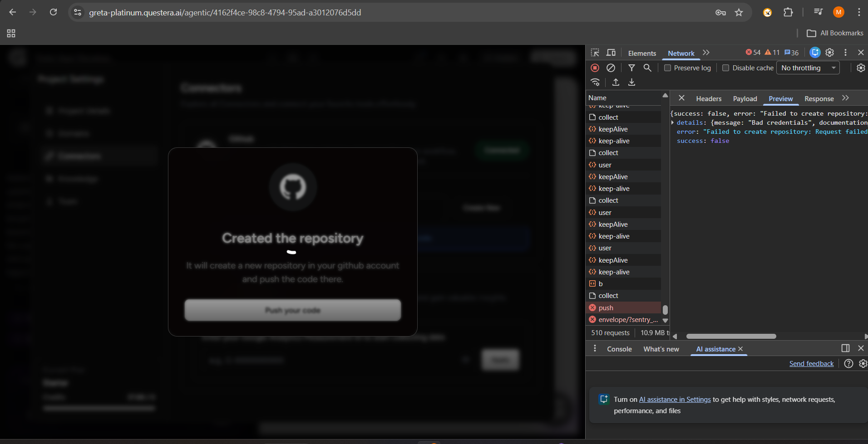Toggle the network filter funnel
The width and height of the screenshot is (868, 444).
click(631, 68)
